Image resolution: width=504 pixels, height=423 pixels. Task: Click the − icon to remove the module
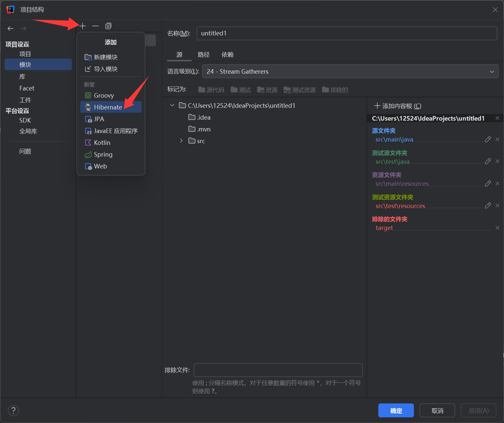click(x=95, y=26)
